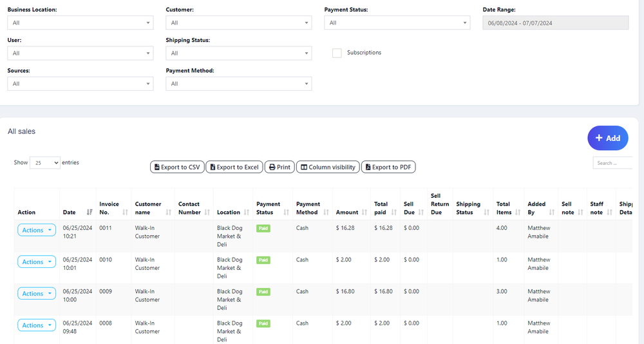Click the Export to PDF button
This screenshot has height=344, width=644.
388,167
